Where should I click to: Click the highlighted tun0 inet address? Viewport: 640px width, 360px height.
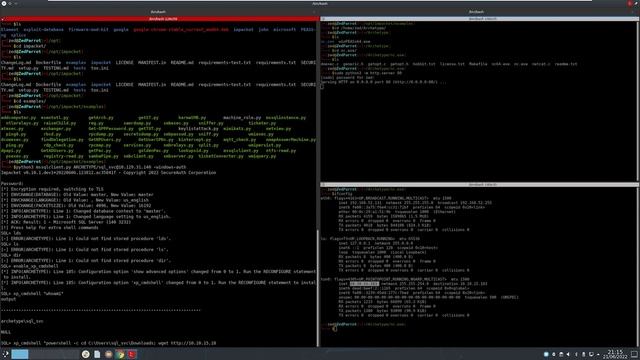364,284
